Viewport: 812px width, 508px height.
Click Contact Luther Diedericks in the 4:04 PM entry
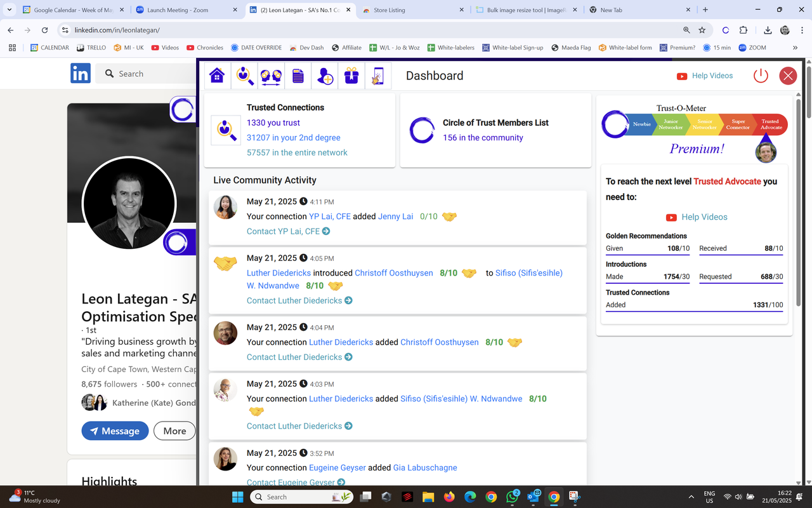pyautogui.click(x=299, y=357)
